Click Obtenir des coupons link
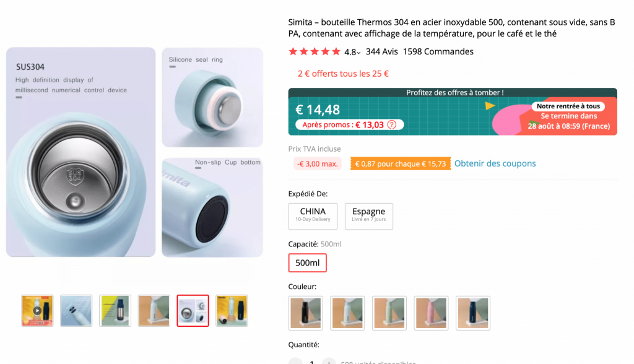The height and width of the screenshot is (364, 634). coord(495,163)
